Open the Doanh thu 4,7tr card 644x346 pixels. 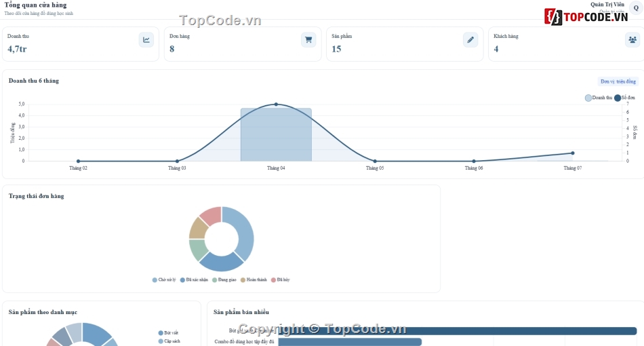click(81, 44)
